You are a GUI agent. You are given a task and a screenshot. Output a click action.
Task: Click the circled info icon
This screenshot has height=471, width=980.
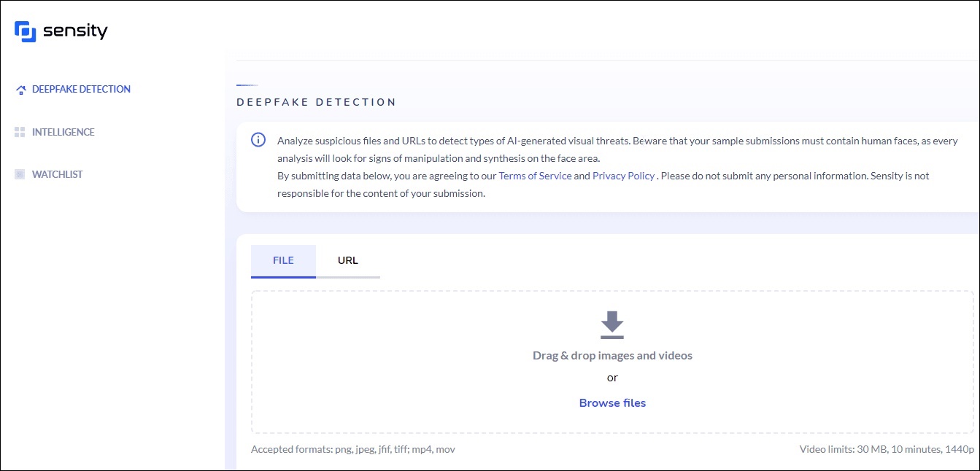coord(258,140)
